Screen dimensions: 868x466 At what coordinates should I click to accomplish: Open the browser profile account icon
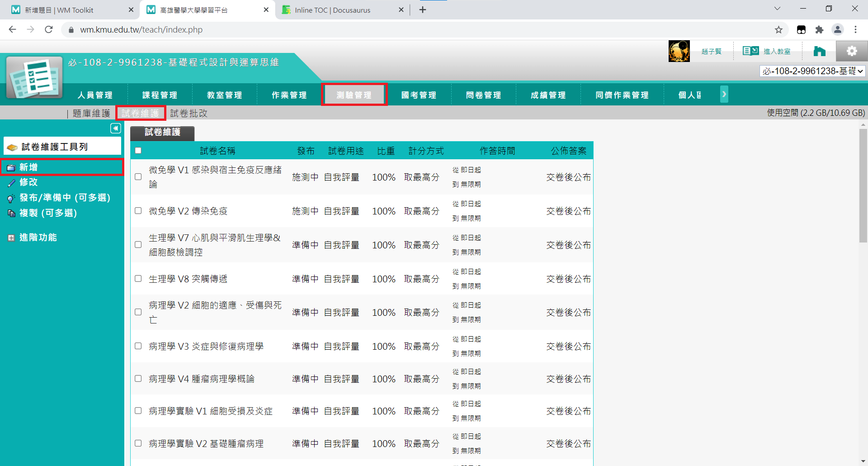pyautogui.click(x=838, y=30)
